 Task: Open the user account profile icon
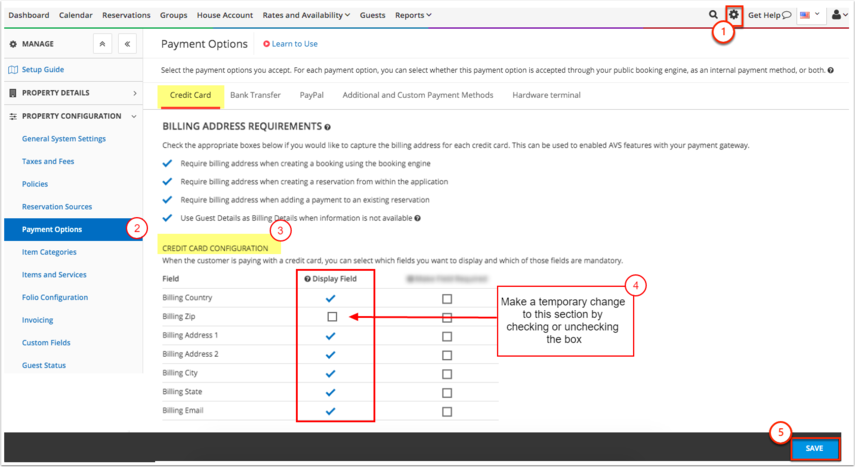coord(836,15)
